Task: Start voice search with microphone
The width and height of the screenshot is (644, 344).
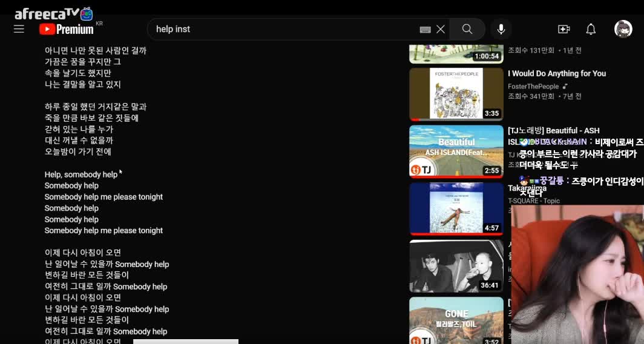Action: pos(501,29)
